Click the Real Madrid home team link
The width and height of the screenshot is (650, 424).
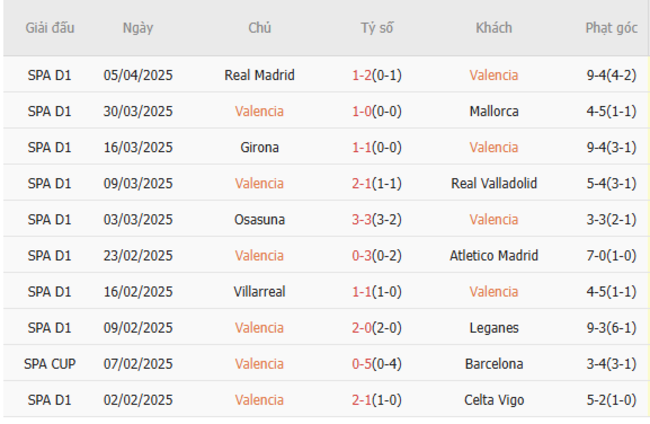coord(259,75)
